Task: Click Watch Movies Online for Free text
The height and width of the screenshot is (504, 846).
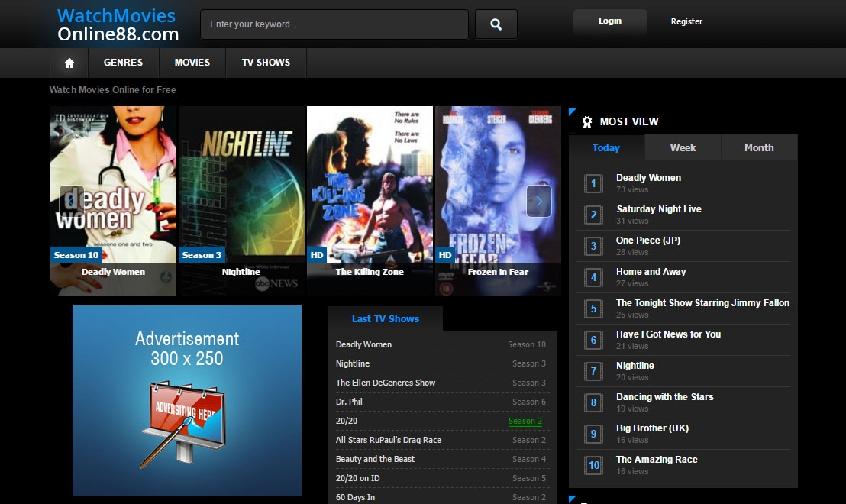Action: pos(113,89)
